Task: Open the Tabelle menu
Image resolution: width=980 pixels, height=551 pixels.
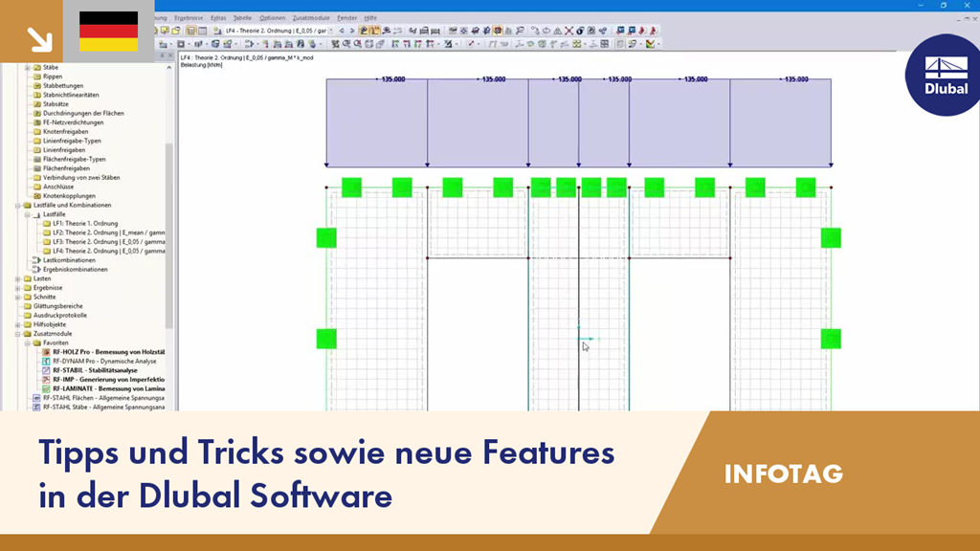Action: 242,18
